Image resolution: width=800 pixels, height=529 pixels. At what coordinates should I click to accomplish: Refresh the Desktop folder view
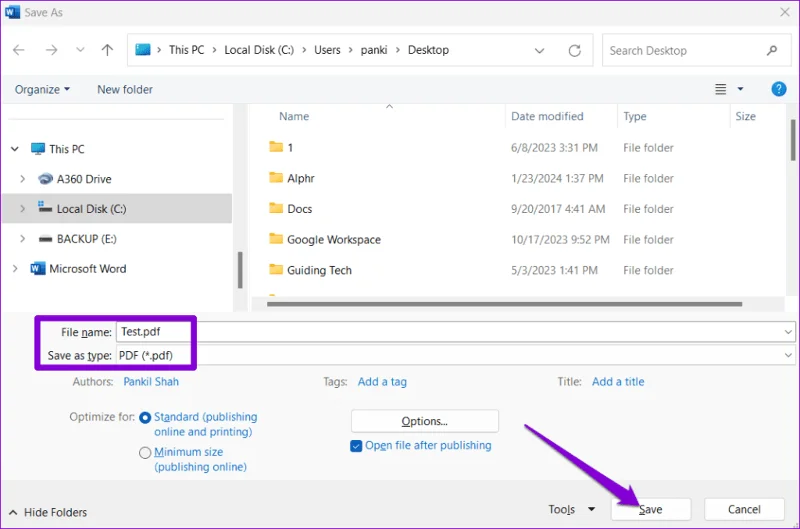(x=574, y=51)
